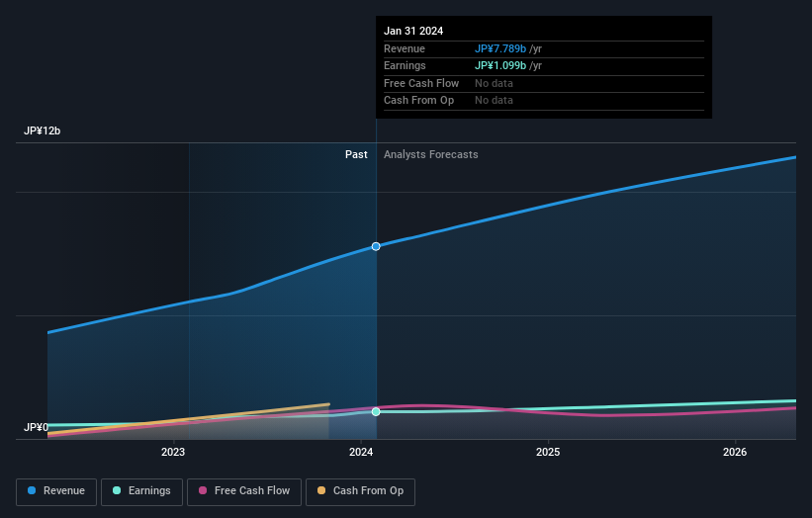Click the Revenue tooltip row label
This screenshot has width=812, height=518.
[405, 48]
